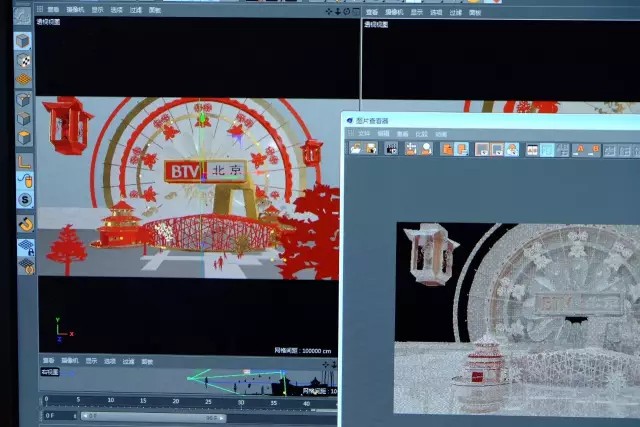Open the 比较 menu in Picture Viewer
The image size is (640, 427).
tap(421, 134)
